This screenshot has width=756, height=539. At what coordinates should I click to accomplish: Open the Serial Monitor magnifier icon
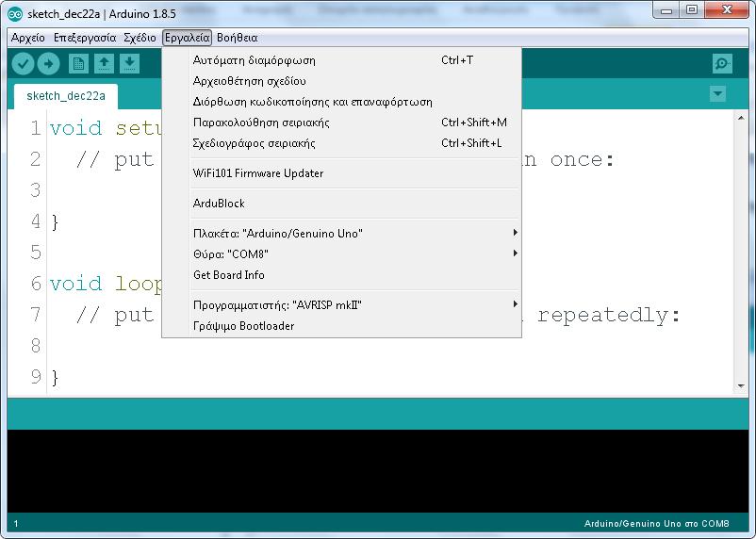click(x=722, y=64)
